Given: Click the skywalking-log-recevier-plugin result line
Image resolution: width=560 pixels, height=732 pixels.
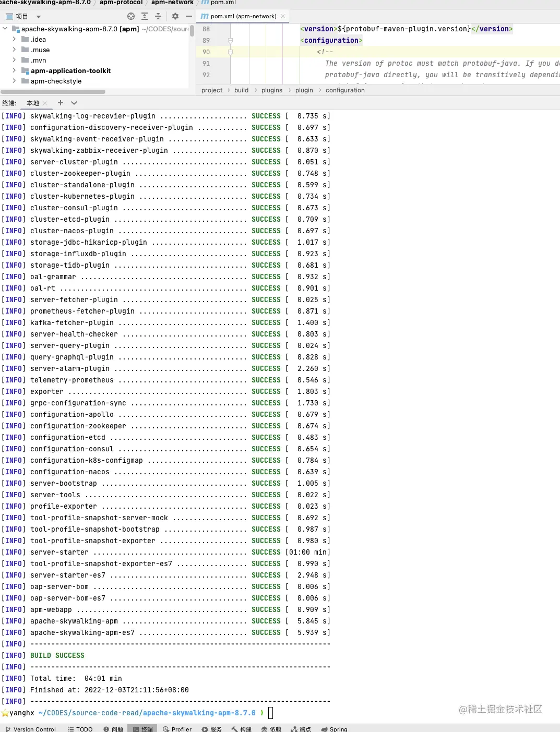Looking at the screenshot, I should (x=166, y=116).
